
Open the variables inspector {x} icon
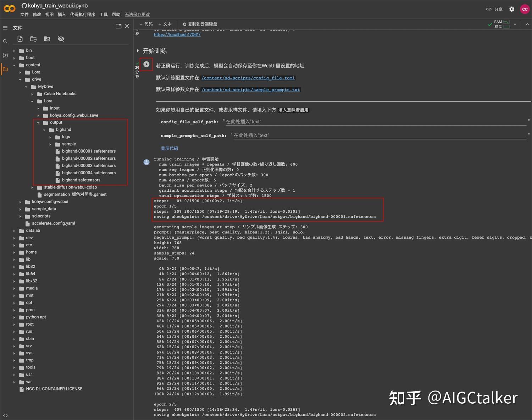[5, 55]
